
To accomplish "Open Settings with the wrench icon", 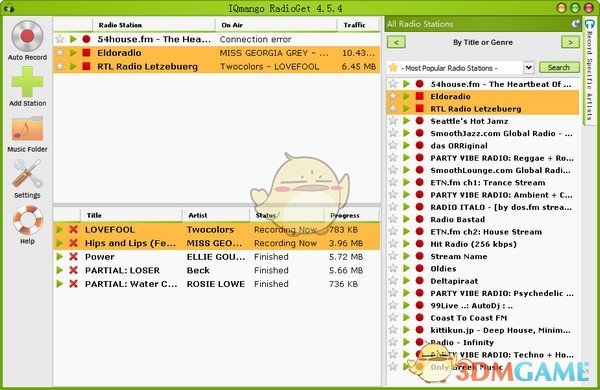I will click(27, 179).
